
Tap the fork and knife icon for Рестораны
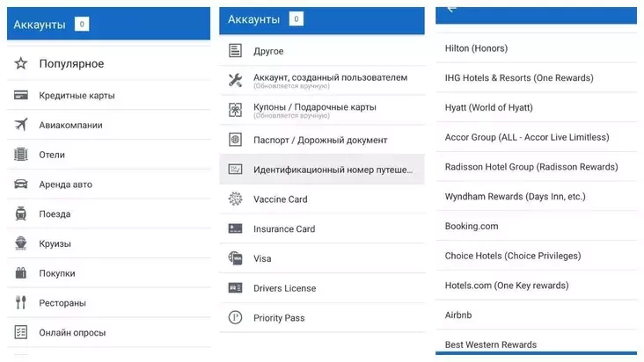pos(21,302)
